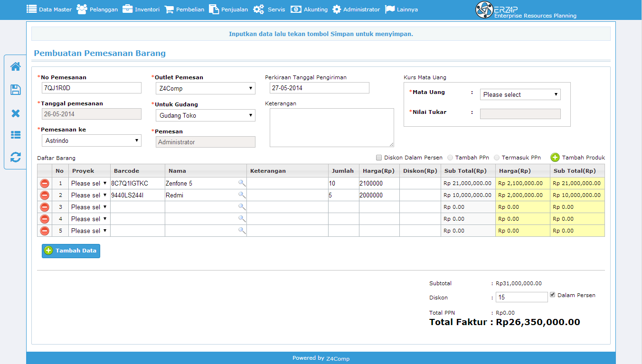The width and height of the screenshot is (642, 364).
Task: Click the floppy disk save icon
Action: coord(16,90)
